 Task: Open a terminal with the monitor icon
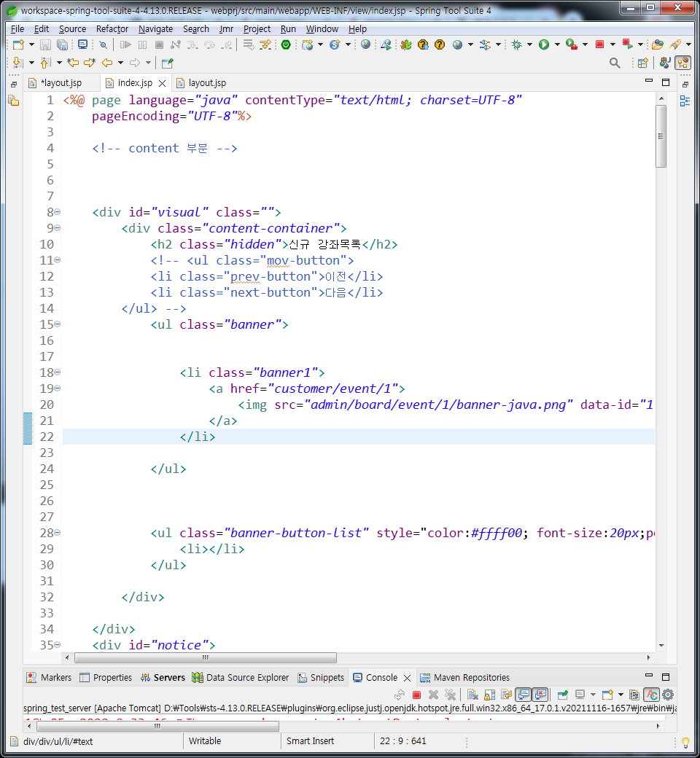click(x=82, y=45)
